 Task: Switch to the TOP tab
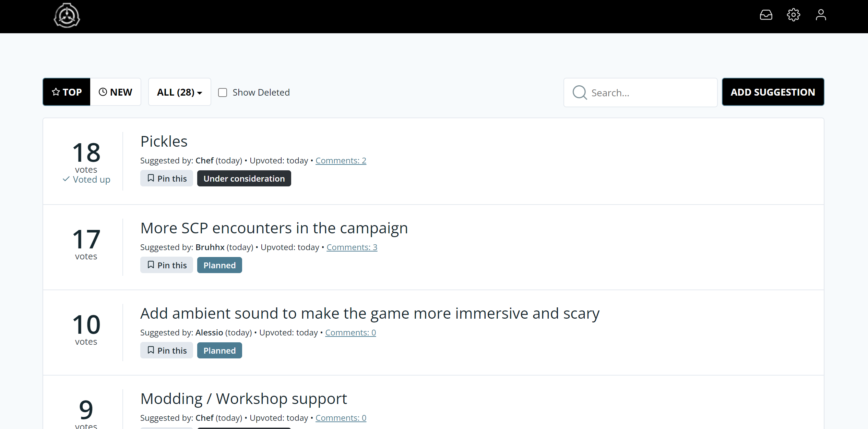(x=67, y=92)
